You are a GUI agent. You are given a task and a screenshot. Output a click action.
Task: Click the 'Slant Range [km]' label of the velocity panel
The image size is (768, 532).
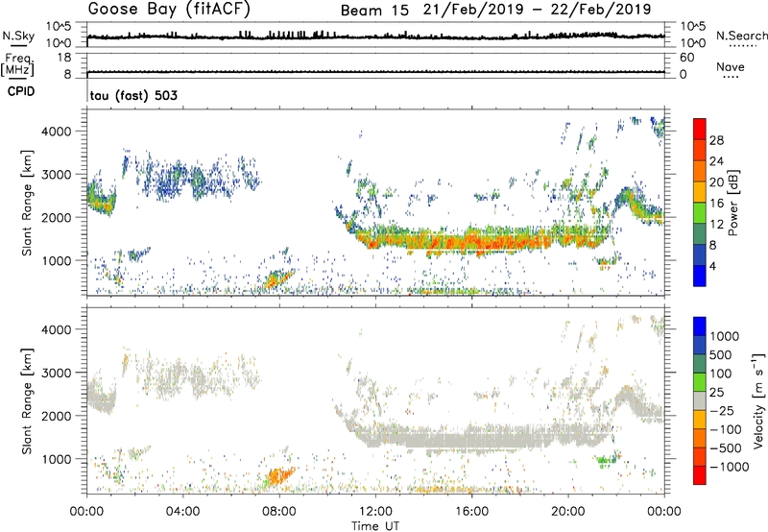pyautogui.click(x=28, y=401)
